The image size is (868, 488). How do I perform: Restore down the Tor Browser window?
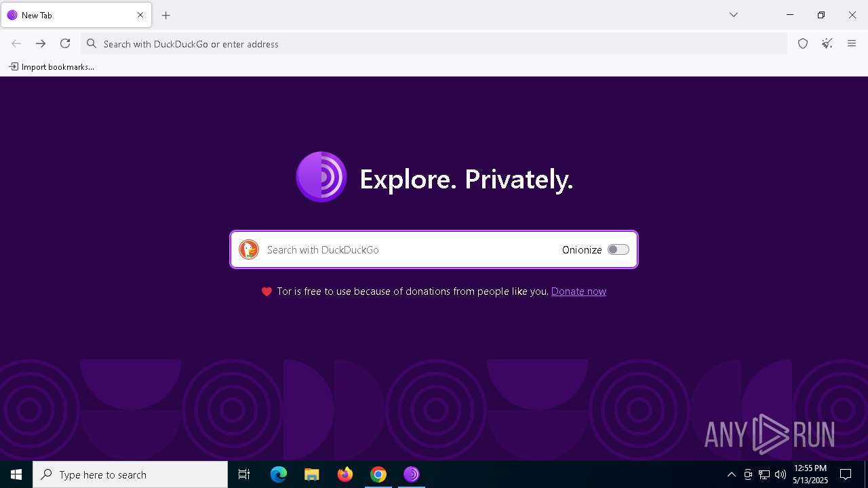[821, 15]
